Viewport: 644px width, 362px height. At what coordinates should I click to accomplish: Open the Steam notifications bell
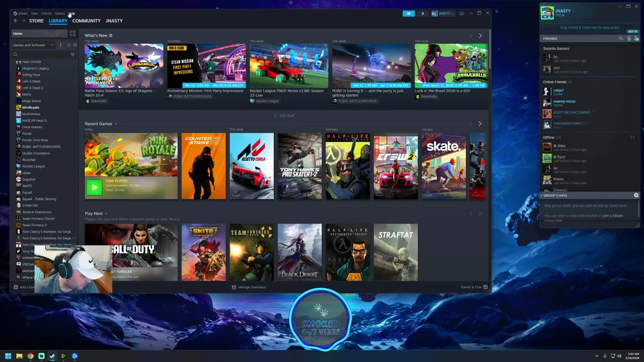(423, 13)
